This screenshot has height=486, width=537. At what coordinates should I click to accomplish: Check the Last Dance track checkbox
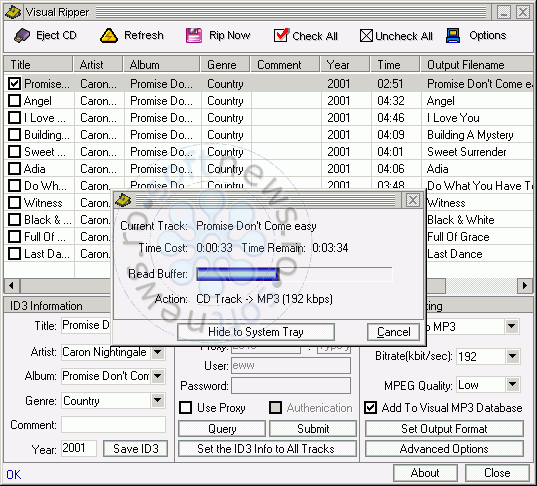[14, 253]
